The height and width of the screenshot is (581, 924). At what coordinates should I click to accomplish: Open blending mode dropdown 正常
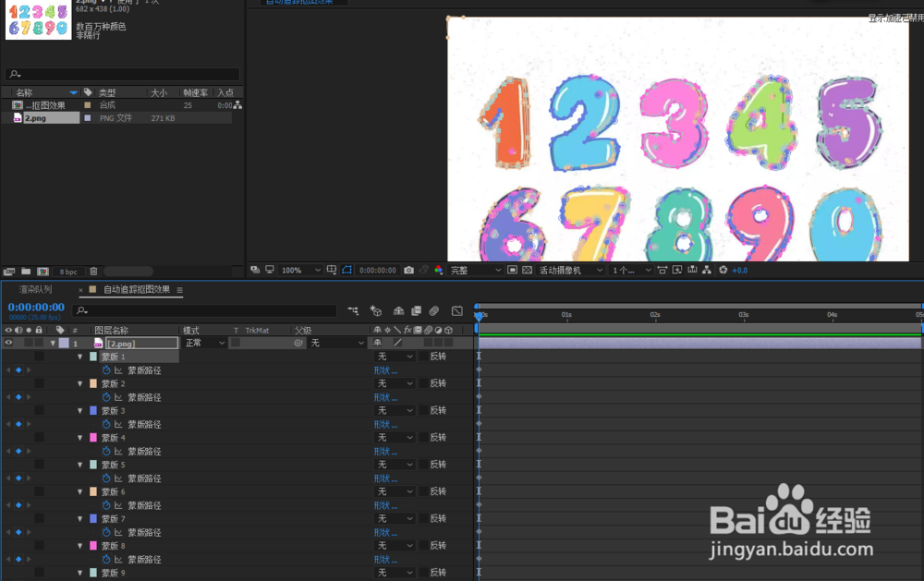(204, 343)
